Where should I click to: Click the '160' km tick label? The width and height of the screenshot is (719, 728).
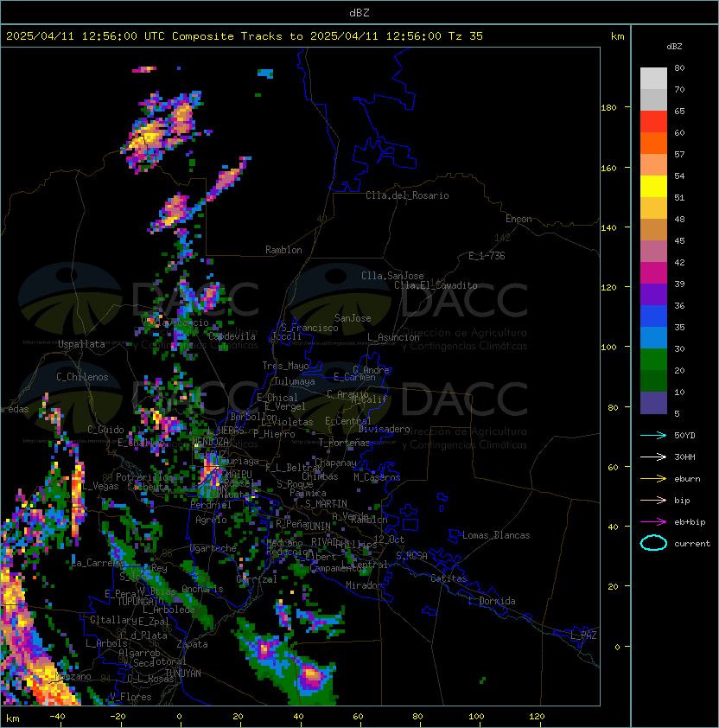click(608, 168)
